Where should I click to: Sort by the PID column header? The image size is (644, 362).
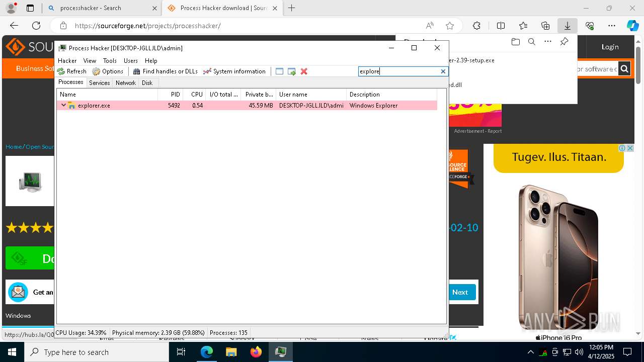pos(170,95)
